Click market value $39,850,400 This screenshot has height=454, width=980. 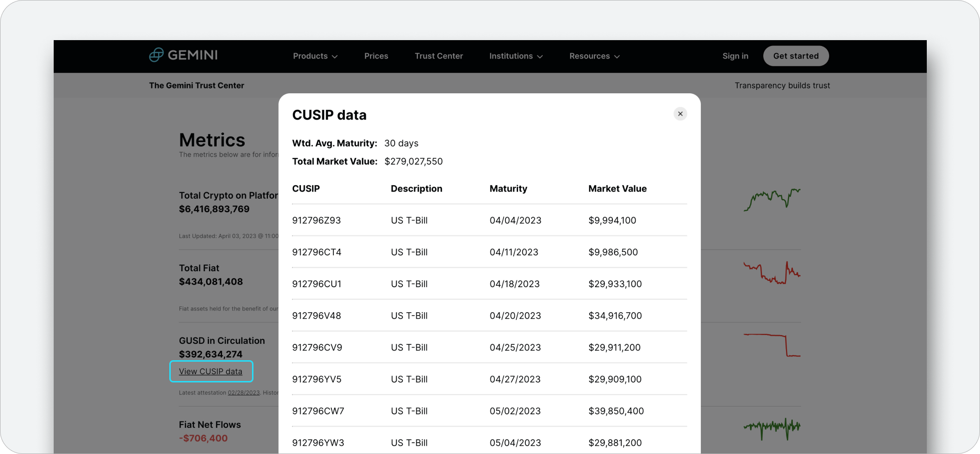click(x=616, y=411)
